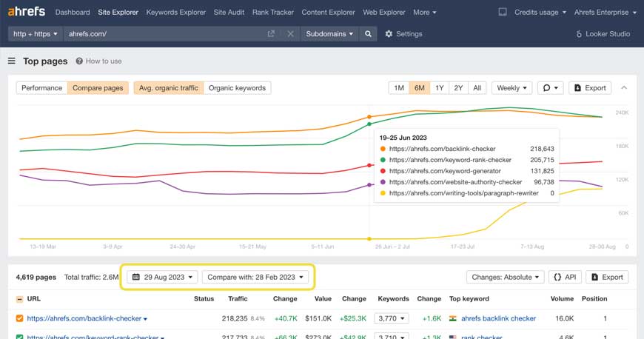Viewport: 644px width, 339px height.
Task: Open the Credits usage dropdown
Action: pyautogui.click(x=540, y=13)
